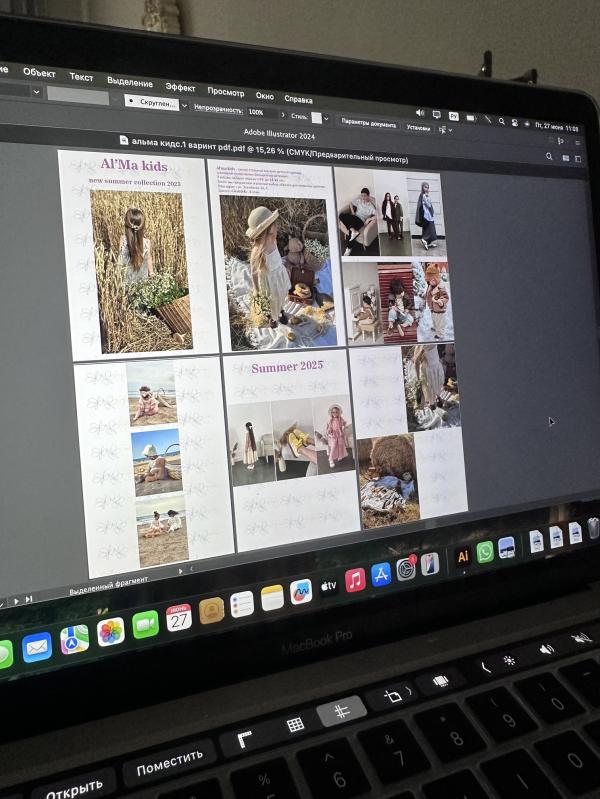Expand the leftmost control bar dropdown chevron

[36, 92]
